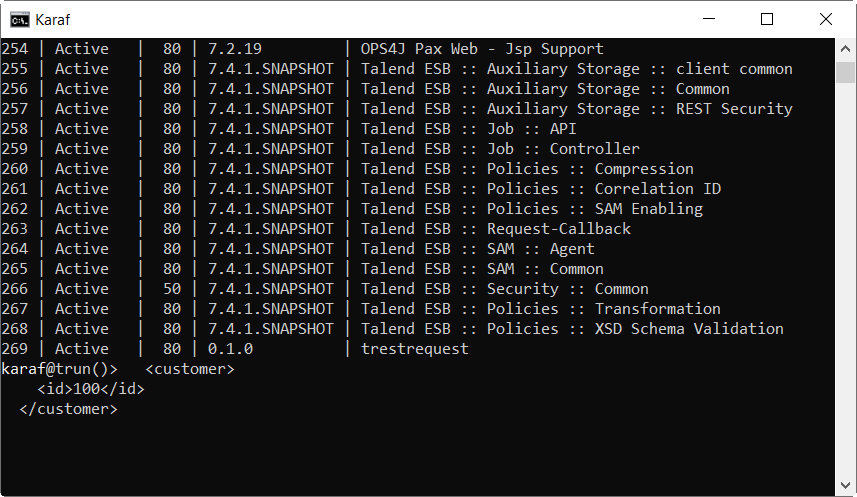857x497 pixels.
Task: Click the Talend ESB :: Request-Callback row
Action: pyautogui.click(x=496, y=229)
